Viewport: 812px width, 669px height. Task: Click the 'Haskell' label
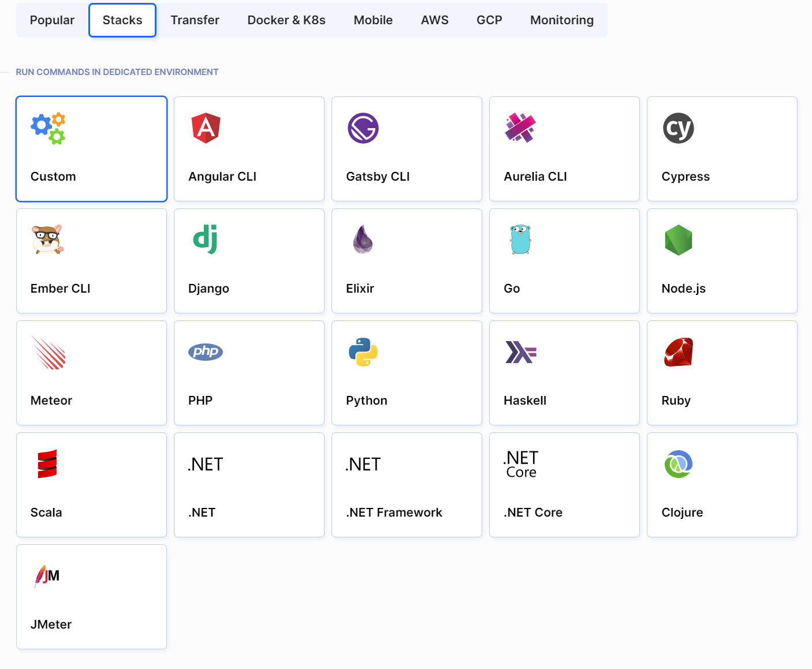pos(525,401)
